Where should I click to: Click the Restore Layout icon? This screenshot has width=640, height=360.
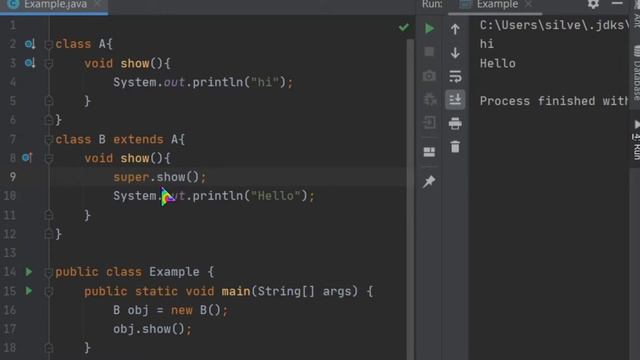pyautogui.click(x=429, y=152)
